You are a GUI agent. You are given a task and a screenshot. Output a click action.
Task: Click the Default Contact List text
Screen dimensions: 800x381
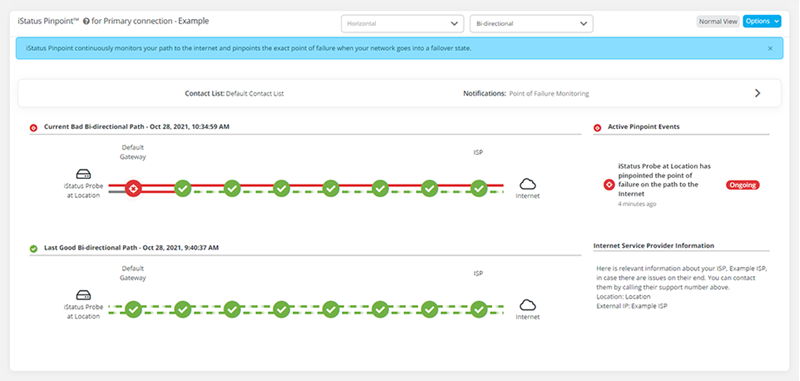(x=255, y=94)
